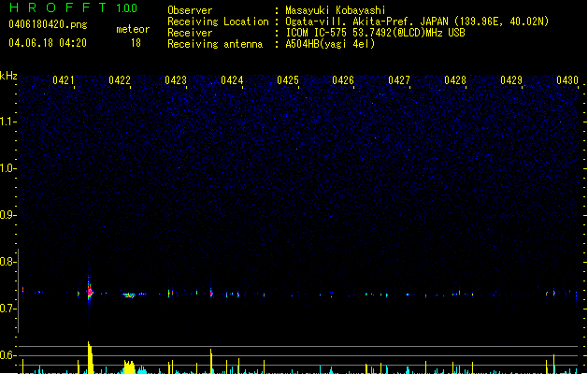Screen dimensions: 588x374
Task: Click time marker 0425
Action: pos(288,80)
